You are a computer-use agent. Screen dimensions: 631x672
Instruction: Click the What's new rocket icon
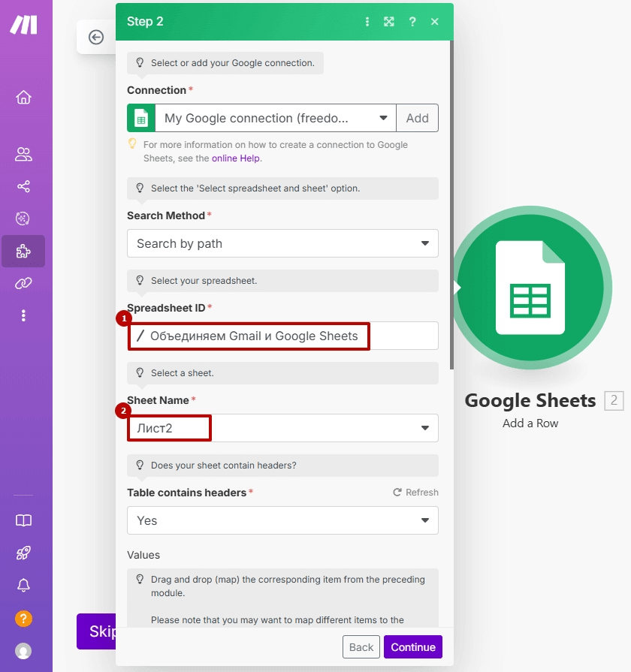(23, 553)
